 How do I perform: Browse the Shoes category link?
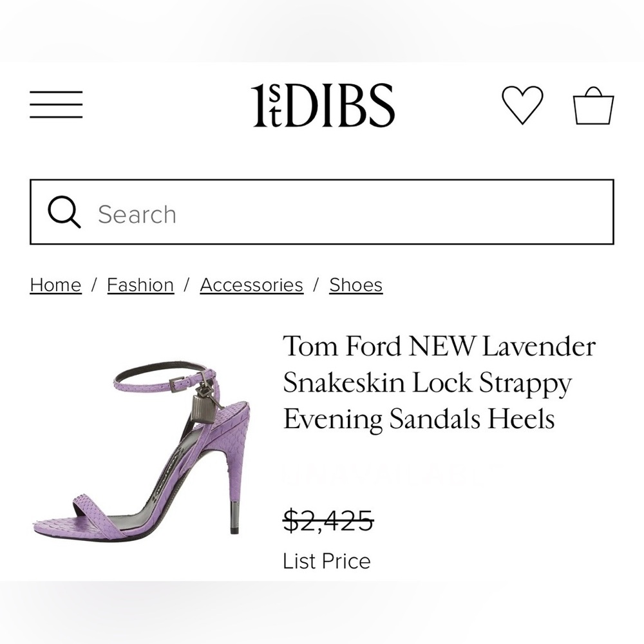click(x=356, y=284)
